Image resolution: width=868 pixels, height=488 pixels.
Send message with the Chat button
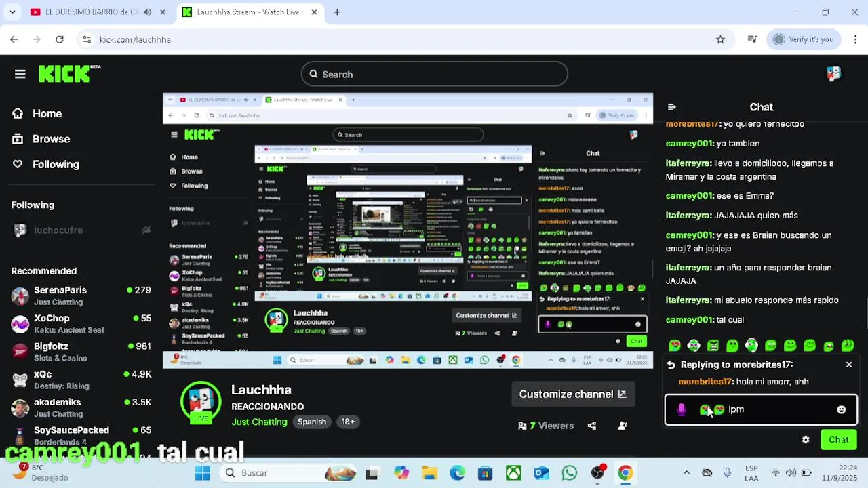[x=839, y=440]
